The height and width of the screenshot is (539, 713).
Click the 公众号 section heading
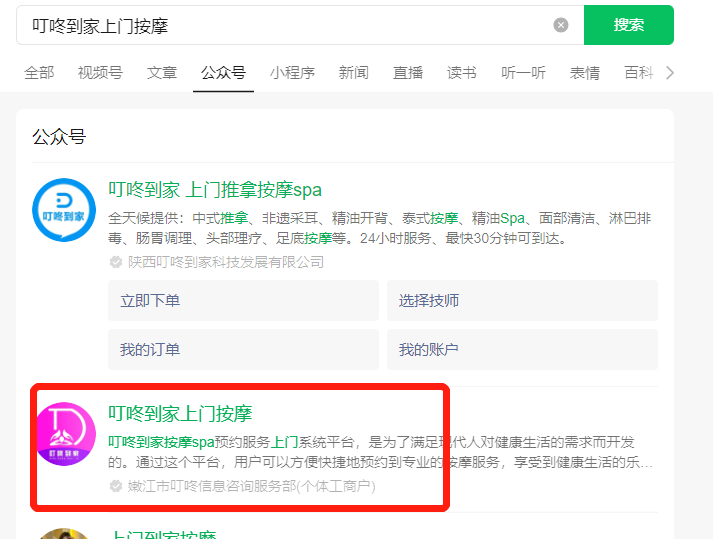point(59,136)
